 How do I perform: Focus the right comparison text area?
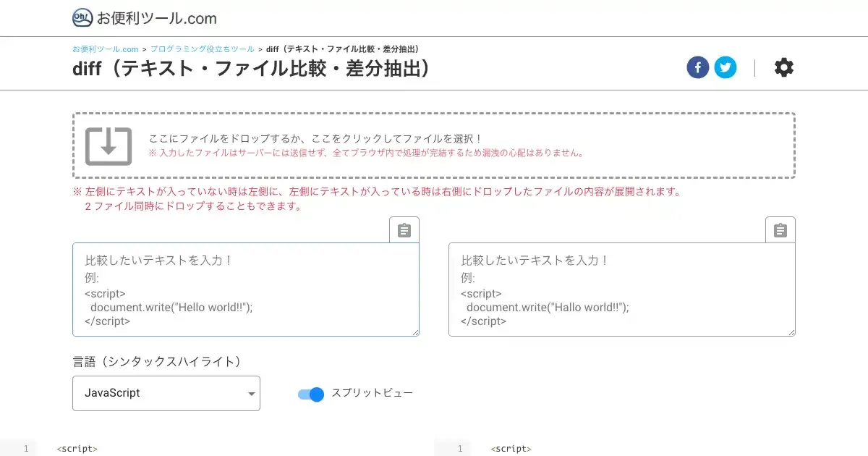621,290
